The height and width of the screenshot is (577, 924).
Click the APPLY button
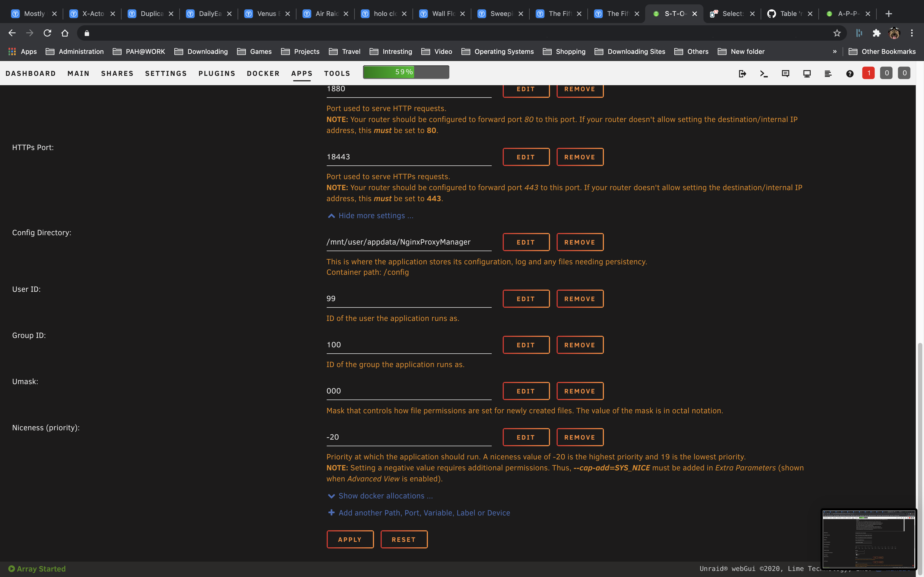point(350,539)
